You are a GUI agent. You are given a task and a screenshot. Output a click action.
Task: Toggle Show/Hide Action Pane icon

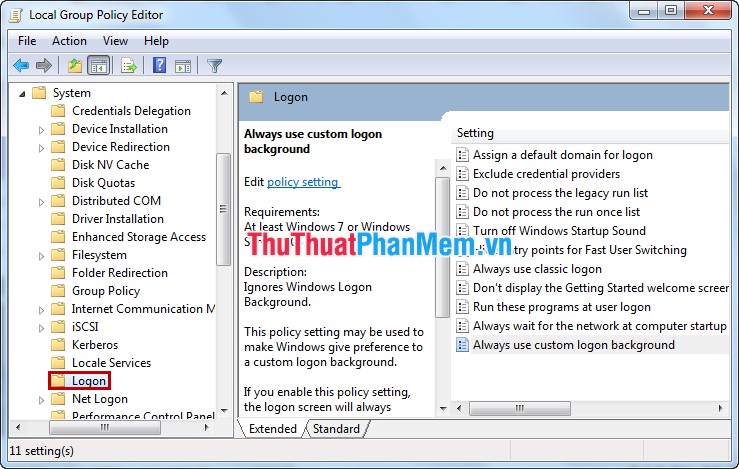click(183, 66)
